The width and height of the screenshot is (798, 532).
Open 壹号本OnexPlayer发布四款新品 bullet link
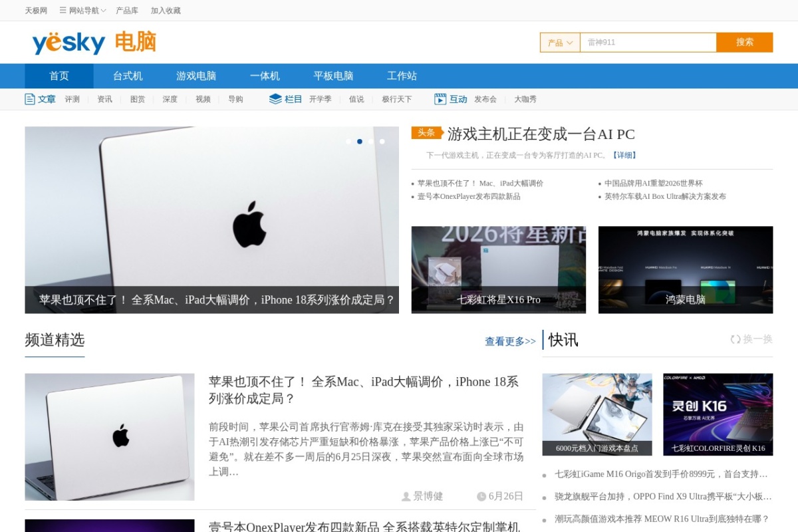pyautogui.click(x=469, y=196)
